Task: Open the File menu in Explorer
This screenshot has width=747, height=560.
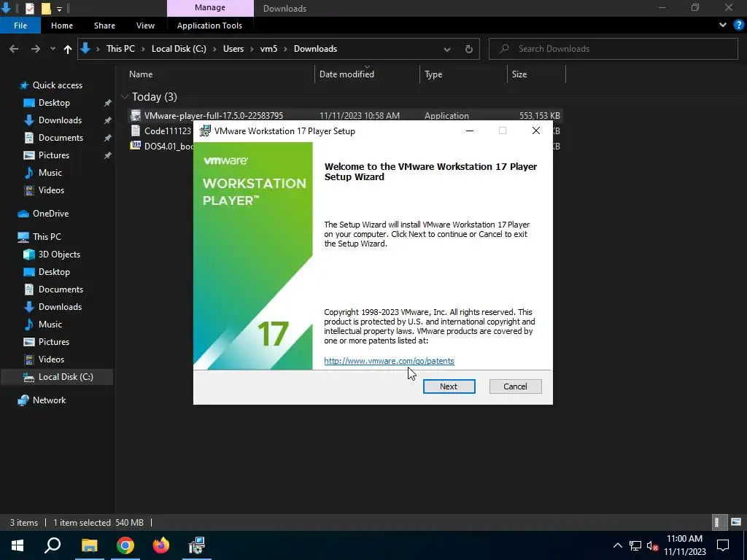Action: 20,26
